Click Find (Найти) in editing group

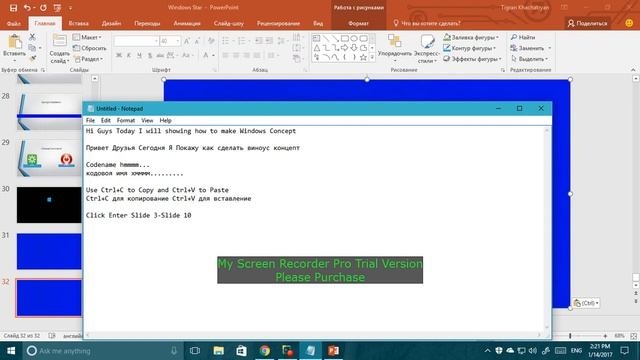point(523,37)
